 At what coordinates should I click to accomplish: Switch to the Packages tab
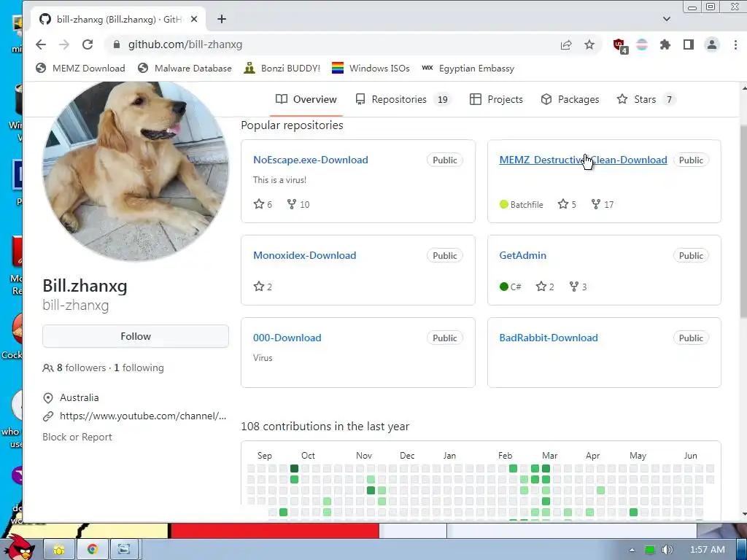[570, 99]
